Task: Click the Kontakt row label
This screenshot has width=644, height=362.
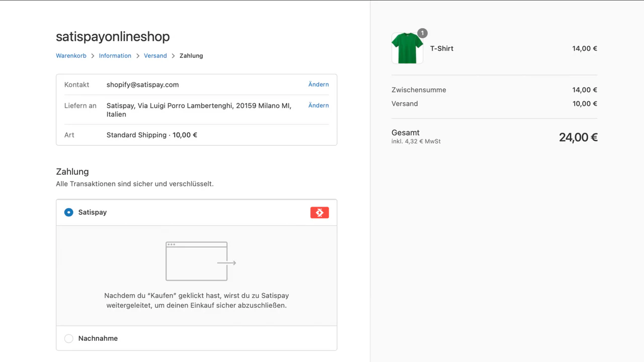Action: pyautogui.click(x=76, y=84)
